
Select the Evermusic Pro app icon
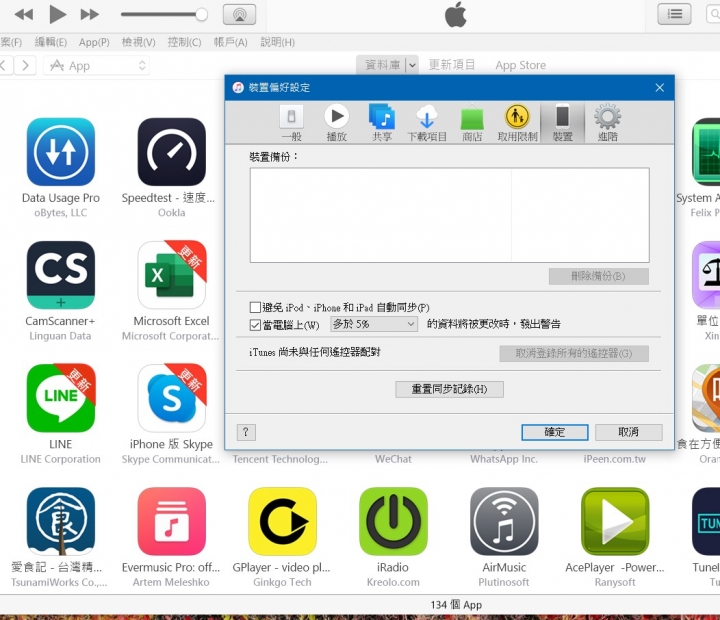(171, 521)
